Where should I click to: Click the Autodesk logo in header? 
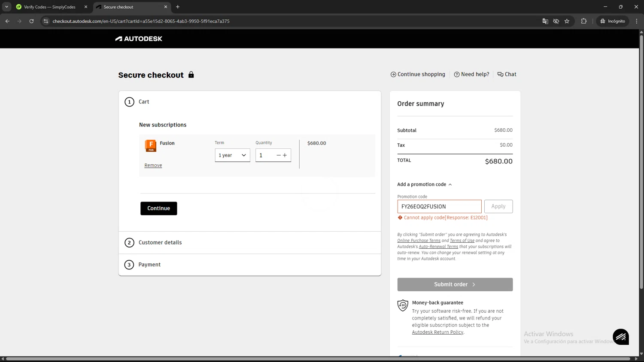139,39
